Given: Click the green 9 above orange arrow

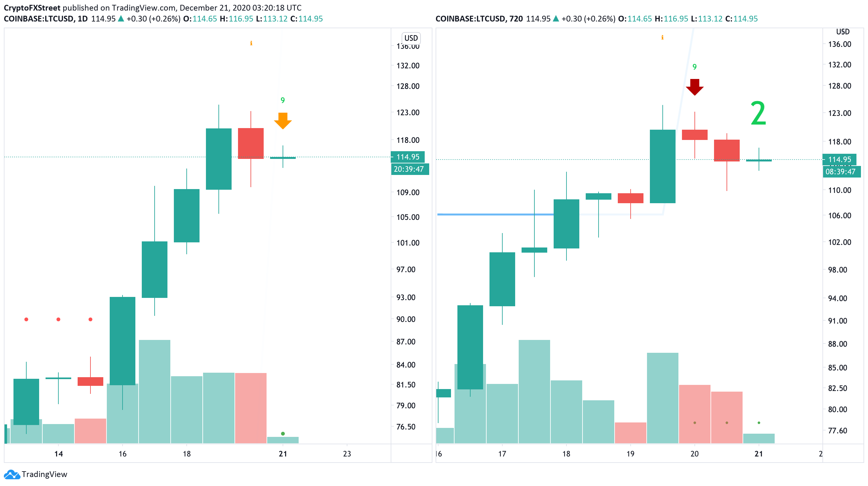Looking at the screenshot, I should coord(282,100).
